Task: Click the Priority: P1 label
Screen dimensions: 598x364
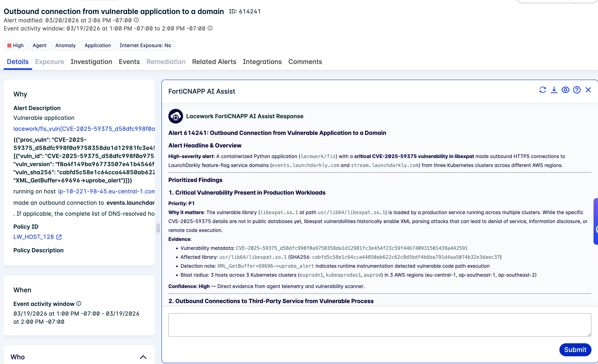Action: coord(182,203)
